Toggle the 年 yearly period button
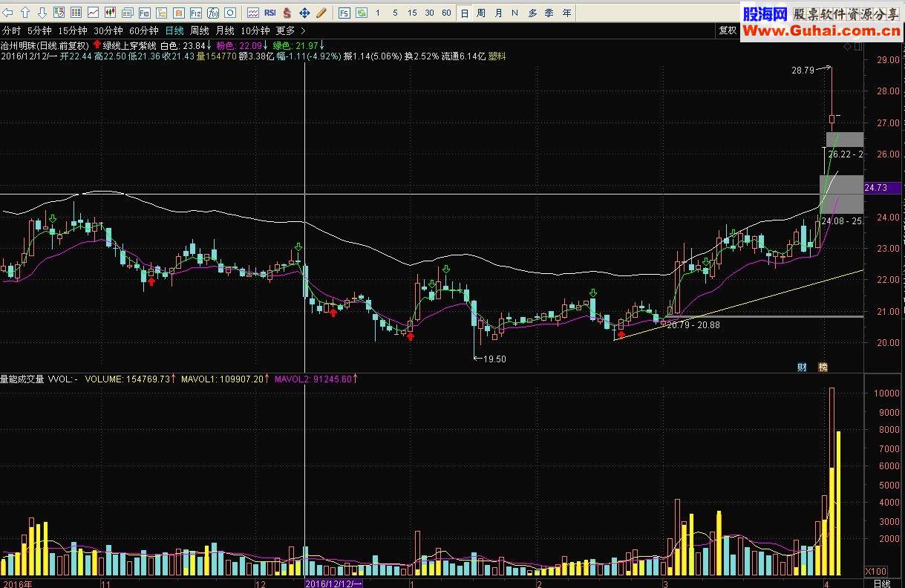 pyautogui.click(x=567, y=13)
